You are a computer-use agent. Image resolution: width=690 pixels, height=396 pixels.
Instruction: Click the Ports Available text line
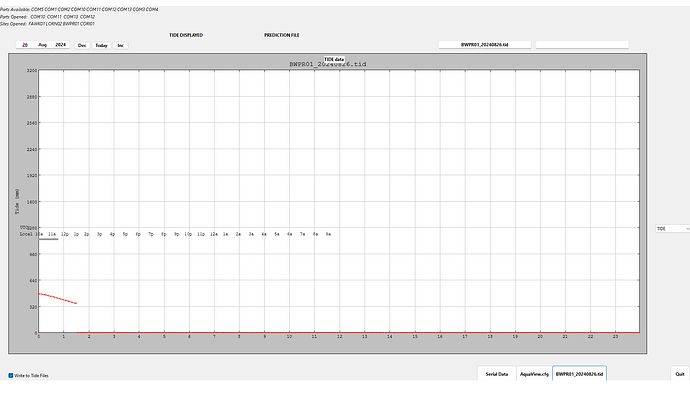[79, 9]
